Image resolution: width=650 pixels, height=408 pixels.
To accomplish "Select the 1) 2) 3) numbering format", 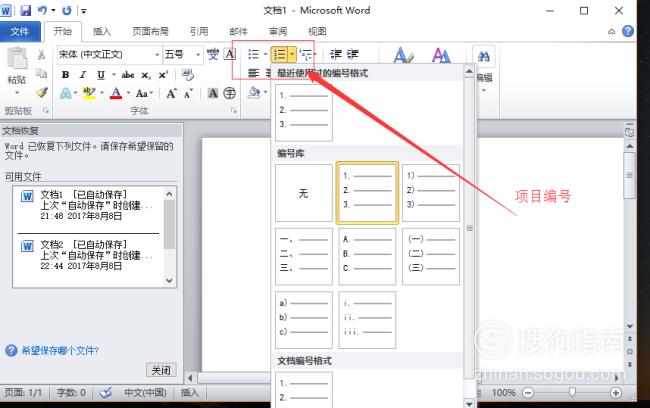I will [431, 193].
